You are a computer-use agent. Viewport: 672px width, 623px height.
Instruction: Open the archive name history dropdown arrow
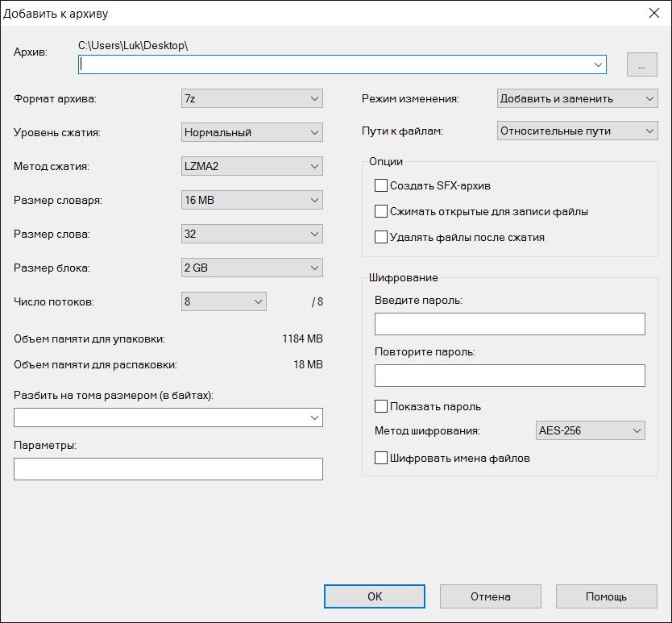(x=599, y=64)
